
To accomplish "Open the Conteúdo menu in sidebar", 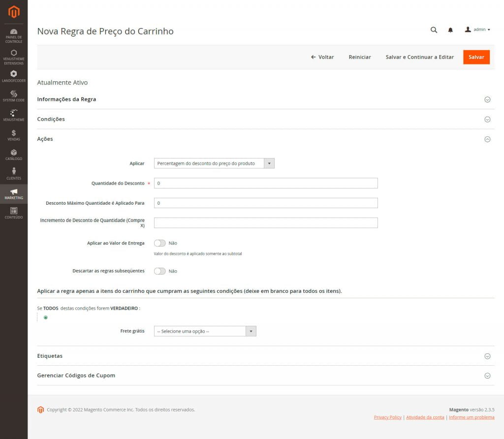I will (x=14, y=213).
